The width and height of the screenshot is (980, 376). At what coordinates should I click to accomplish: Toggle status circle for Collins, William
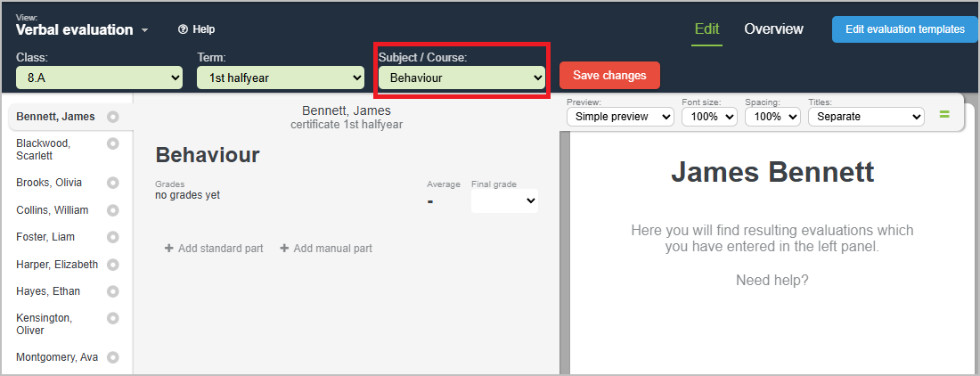pyautogui.click(x=113, y=210)
